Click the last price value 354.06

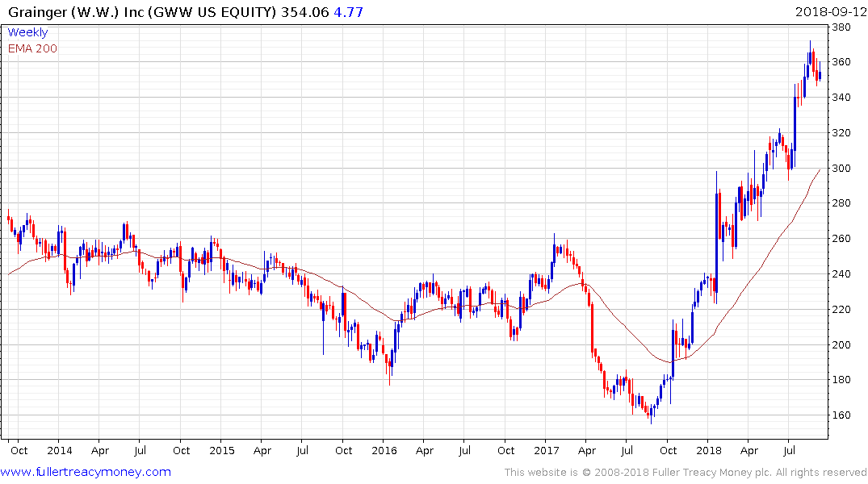tap(304, 12)
